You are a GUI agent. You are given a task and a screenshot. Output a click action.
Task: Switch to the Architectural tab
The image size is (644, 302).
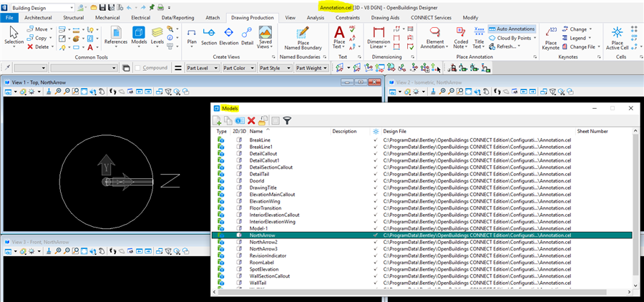[38, 18]
